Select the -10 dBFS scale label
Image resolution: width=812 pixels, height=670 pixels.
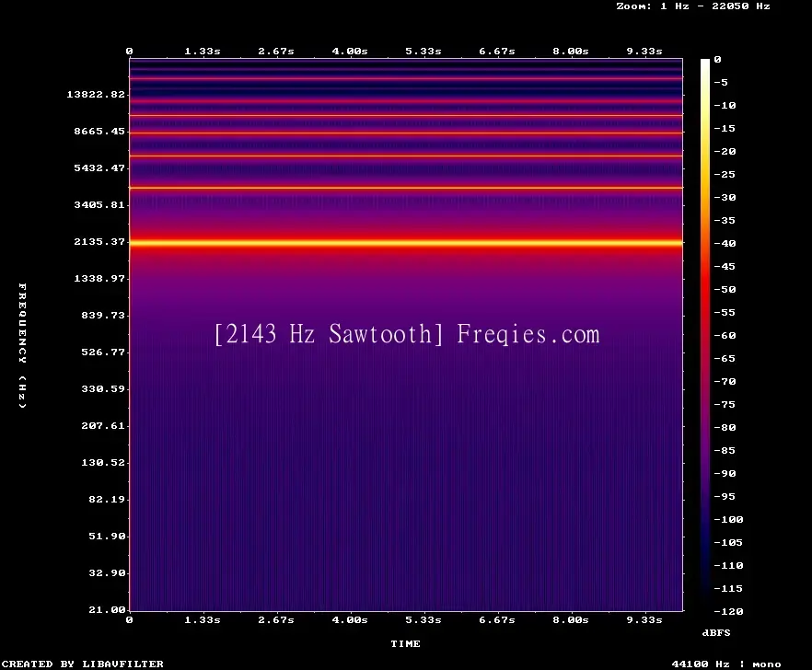[725, 105]
